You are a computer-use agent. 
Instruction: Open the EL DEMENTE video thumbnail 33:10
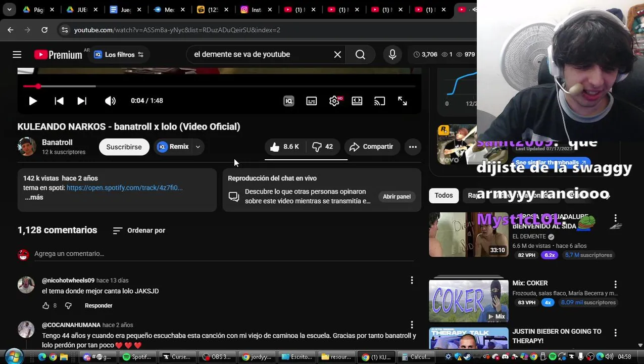click(469, 235)
